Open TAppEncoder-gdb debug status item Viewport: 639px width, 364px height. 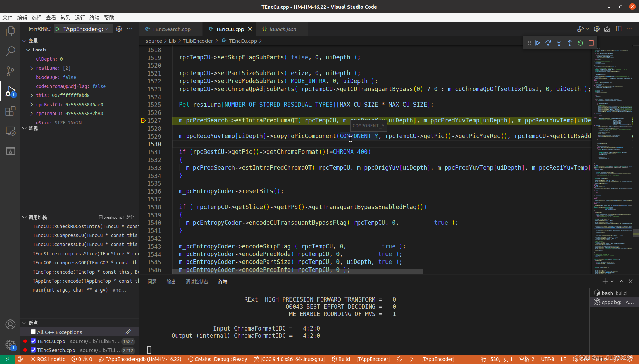point(140,359)
